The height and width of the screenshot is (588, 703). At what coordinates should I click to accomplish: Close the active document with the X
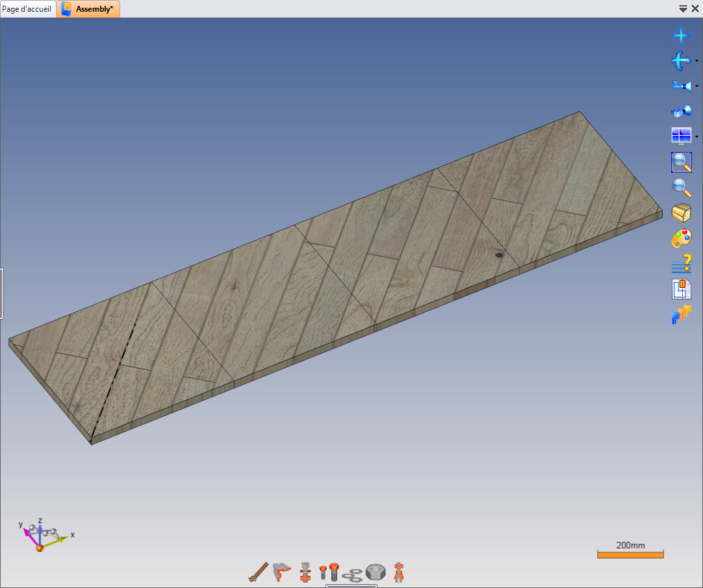tap(695, 8)
